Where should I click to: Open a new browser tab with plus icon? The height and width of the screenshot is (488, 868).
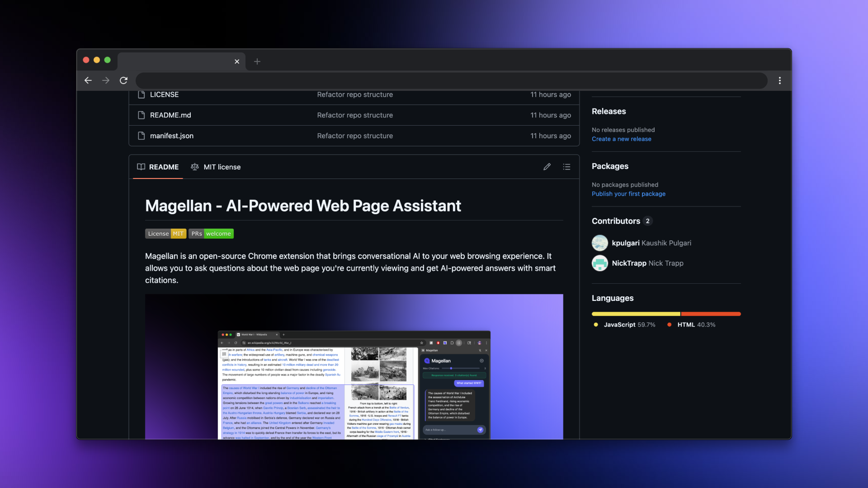[257, 61]
